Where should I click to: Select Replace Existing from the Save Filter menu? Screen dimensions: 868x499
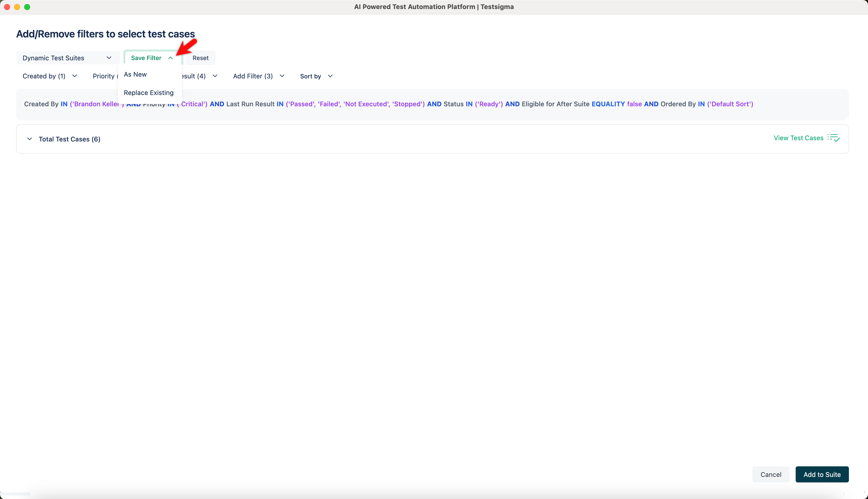pos(149,92)
